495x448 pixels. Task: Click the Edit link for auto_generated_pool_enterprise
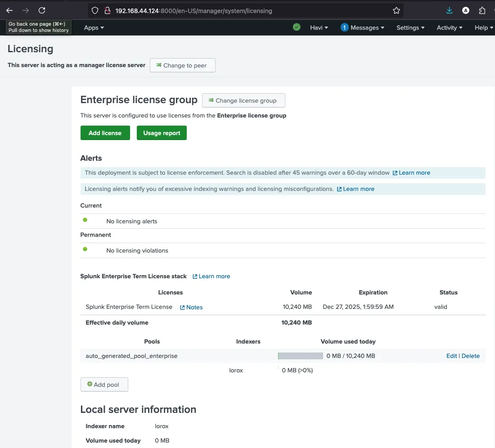(451, 356)
